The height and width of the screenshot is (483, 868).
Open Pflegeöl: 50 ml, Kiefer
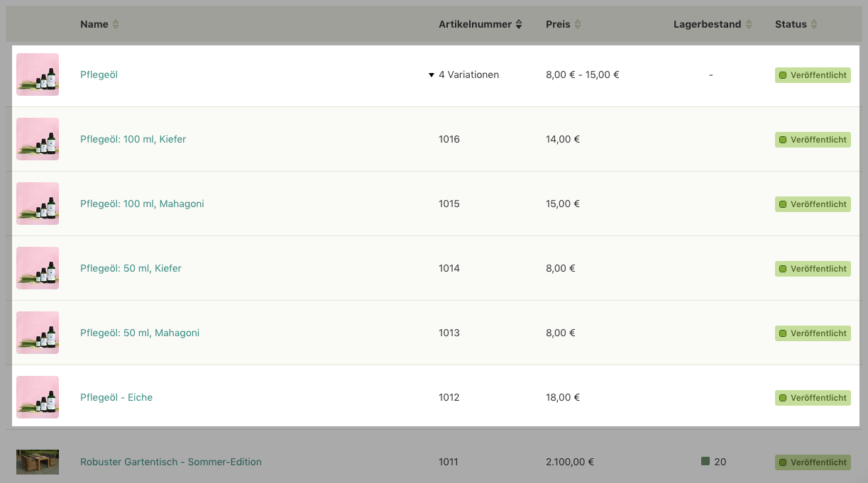tap(131, 268)
